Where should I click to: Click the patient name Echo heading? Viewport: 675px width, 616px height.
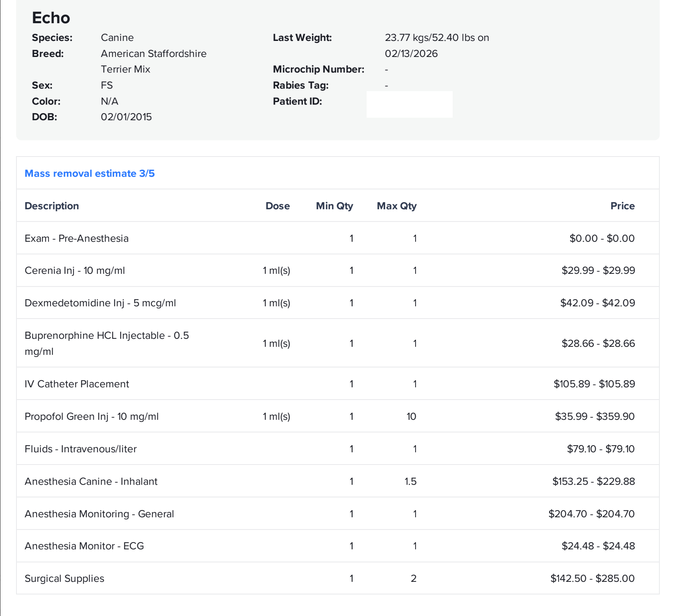click(51, 18)
